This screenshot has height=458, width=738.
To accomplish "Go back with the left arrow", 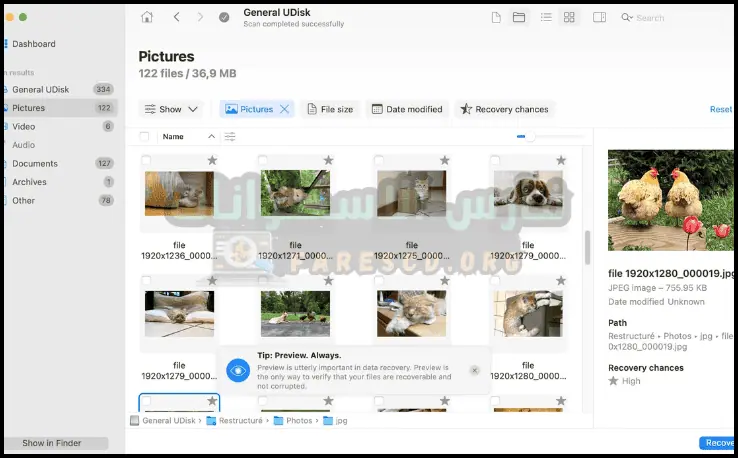I will point(177,17).
